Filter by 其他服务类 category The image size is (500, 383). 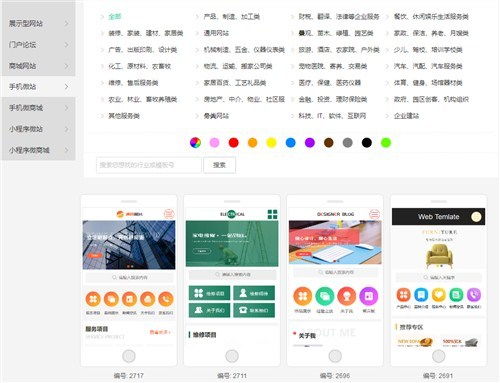[124, 116]
